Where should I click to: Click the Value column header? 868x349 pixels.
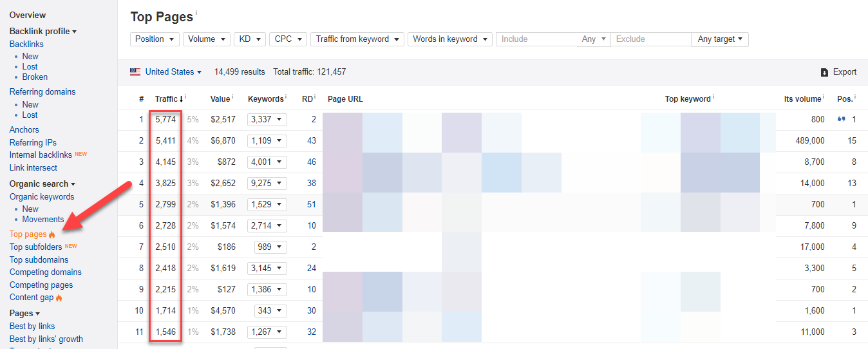(x=220, y=99)
